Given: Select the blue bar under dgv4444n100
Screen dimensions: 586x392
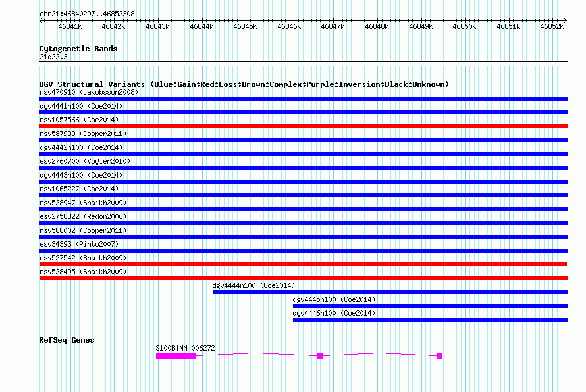Looking at the screenshot, I should 390,292.
